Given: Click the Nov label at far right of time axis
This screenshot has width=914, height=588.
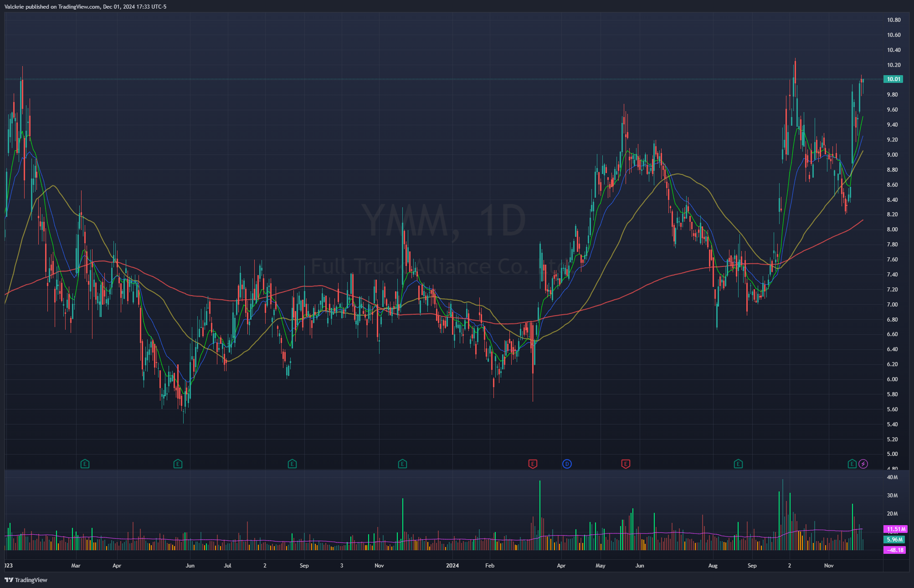Looking at the screenshot, I should tap(829, 566).
